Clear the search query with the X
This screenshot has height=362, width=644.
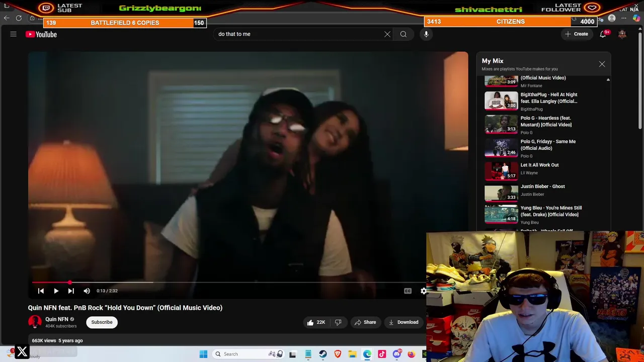[387, 34]
